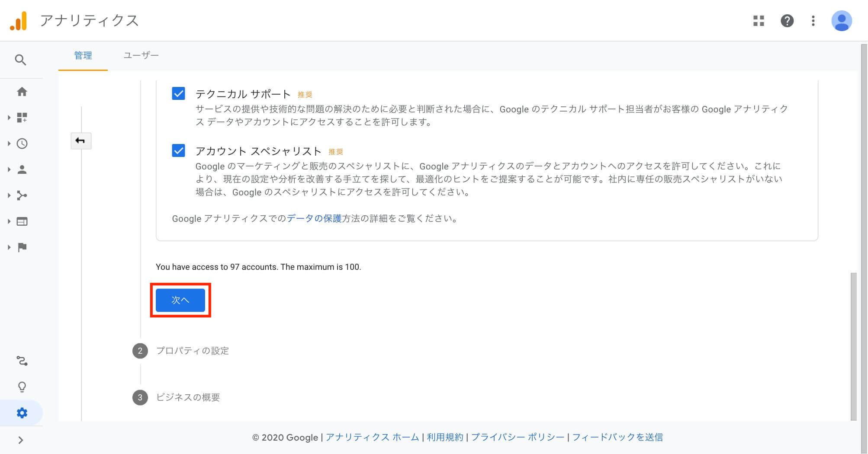This screenshot has height=454, width=868.
Task: Open the Audience person icon
Action: click(x=22, y=169)
